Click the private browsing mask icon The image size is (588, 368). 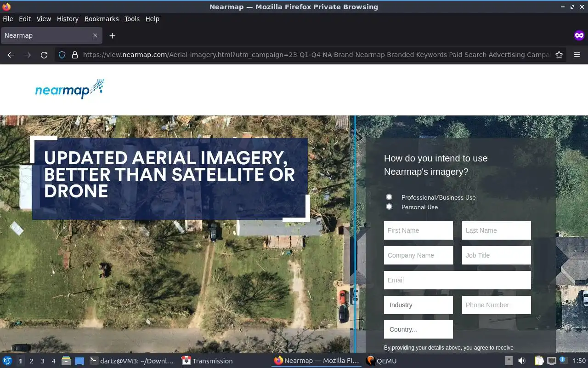click(579, 35)
